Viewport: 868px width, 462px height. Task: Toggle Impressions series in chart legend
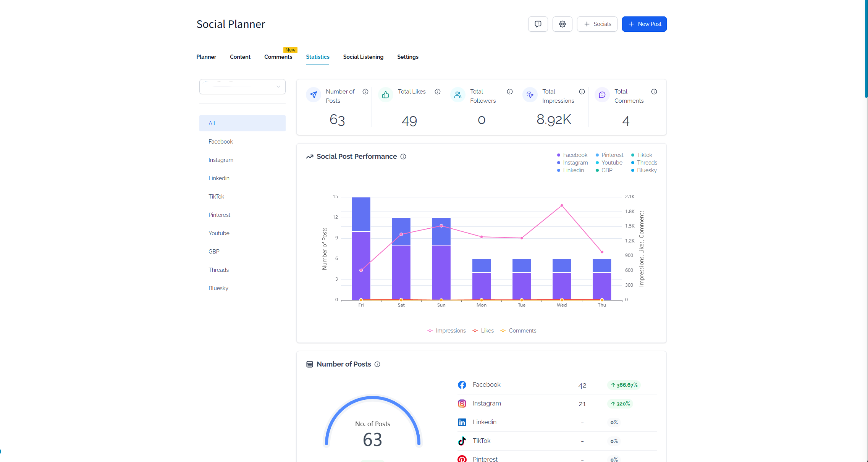[446, 331]
